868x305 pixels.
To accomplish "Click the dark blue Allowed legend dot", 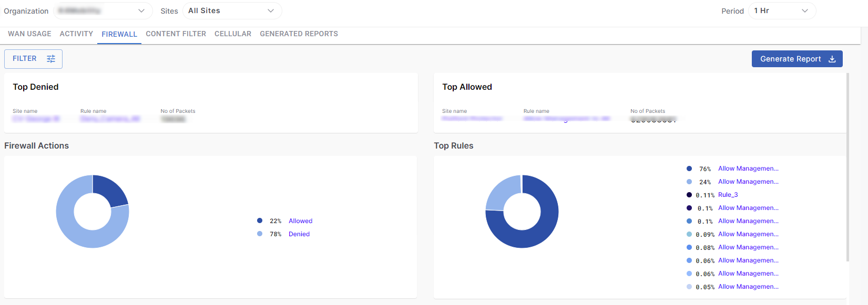I will click(260, 220).
